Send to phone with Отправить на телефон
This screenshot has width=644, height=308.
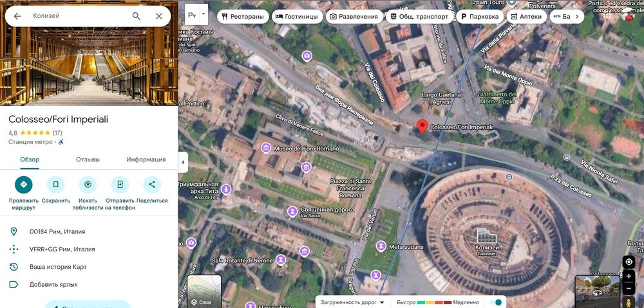120,185
